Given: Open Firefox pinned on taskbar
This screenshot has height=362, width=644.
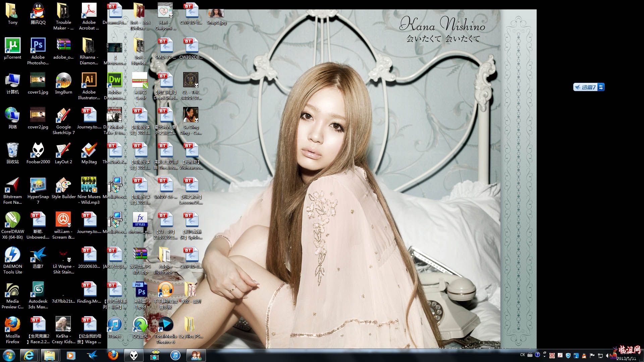Looking at the screenshot, I should [113, 355].
